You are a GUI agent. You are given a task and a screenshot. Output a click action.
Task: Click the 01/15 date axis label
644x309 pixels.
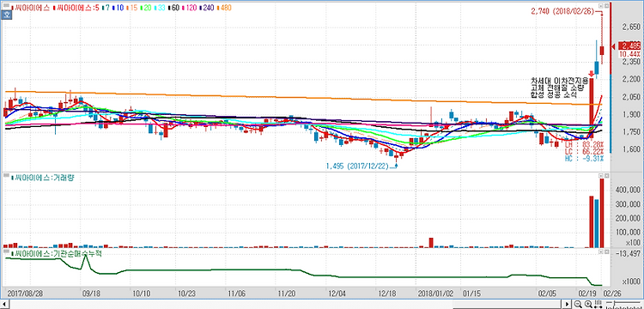[471, 294]
